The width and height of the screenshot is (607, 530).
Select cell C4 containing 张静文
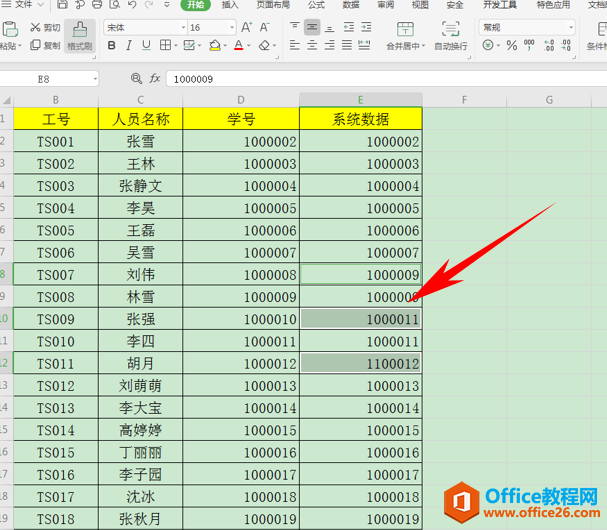pyautogui.click(x=141, y=186)
